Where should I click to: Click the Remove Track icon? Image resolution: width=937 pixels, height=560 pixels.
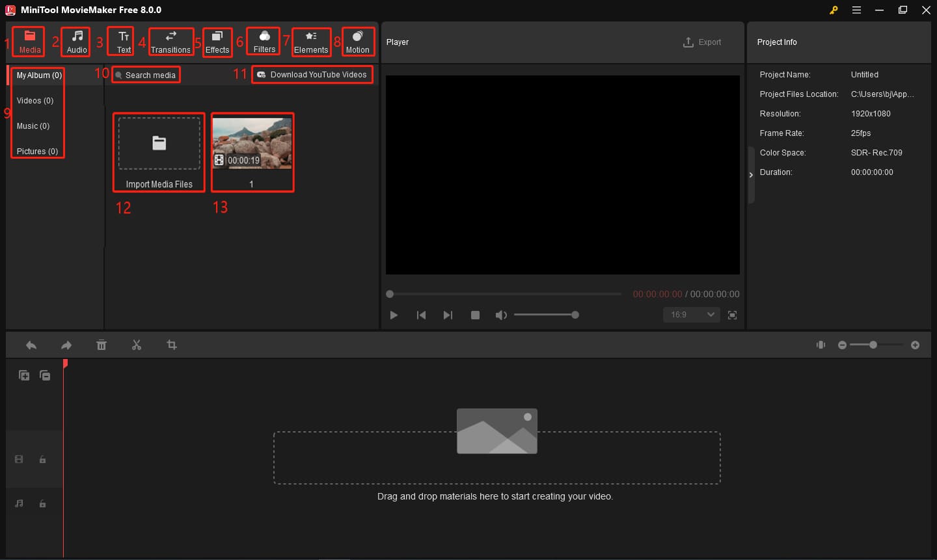point(45,375)
